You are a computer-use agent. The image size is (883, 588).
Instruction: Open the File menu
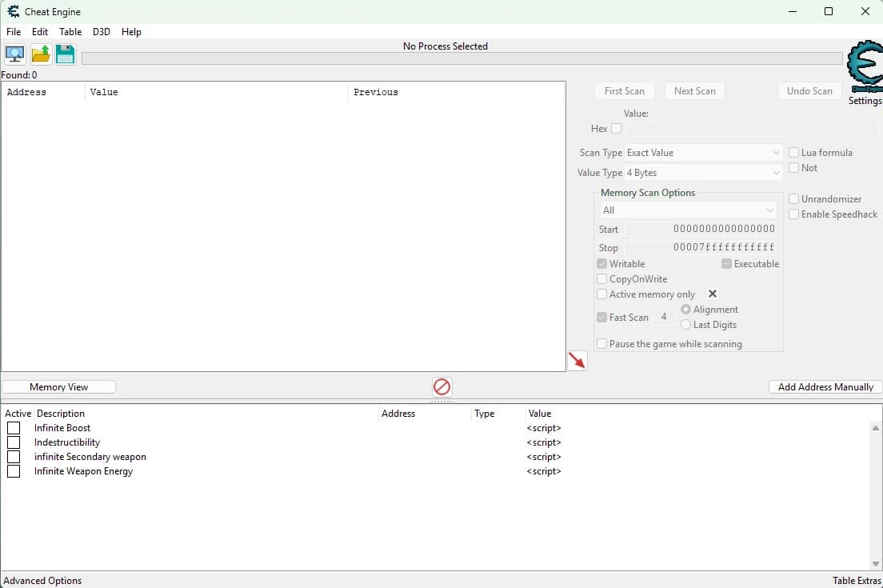coord(14,32)
